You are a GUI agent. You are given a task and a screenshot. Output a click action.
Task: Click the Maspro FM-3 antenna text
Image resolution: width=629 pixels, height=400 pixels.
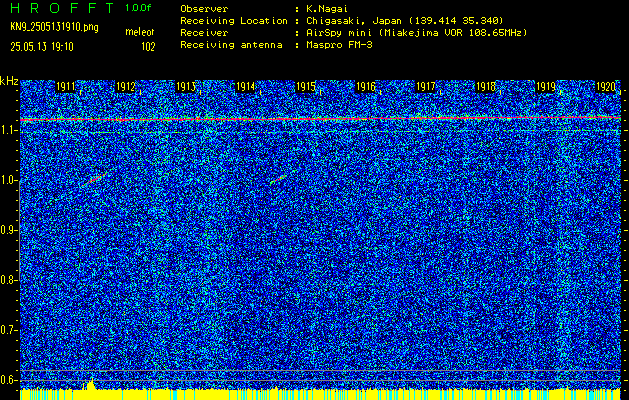click(x=339, y=45)
